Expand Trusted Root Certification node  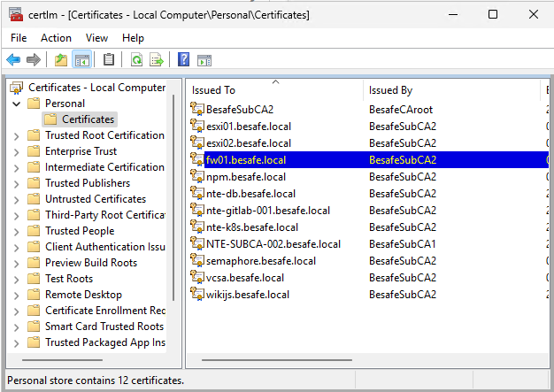pyautogui.click(x=16, y=136)
